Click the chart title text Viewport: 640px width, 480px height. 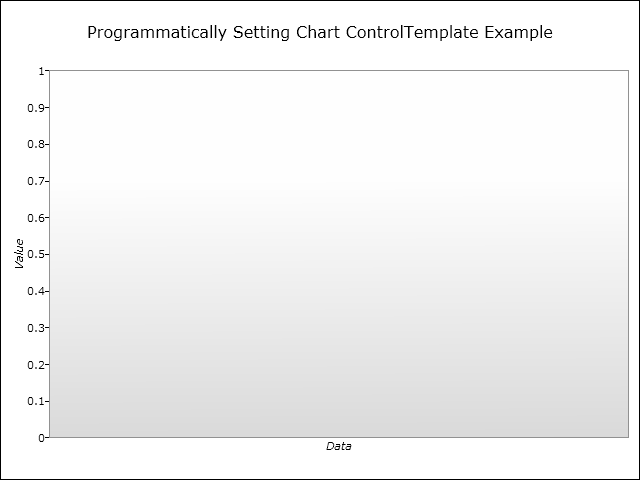coord(320,32)
